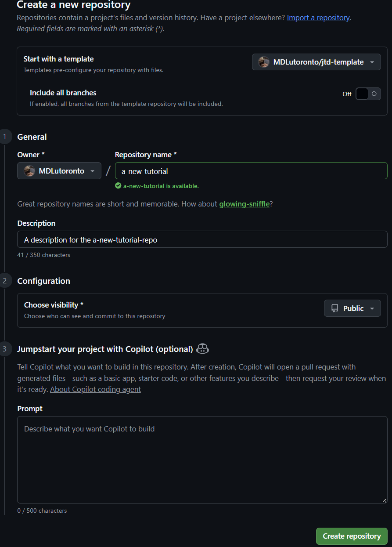Click the step 1 badge beside General
The width and height of the screenshot is (392, 547).
click(x=5, y=137)
